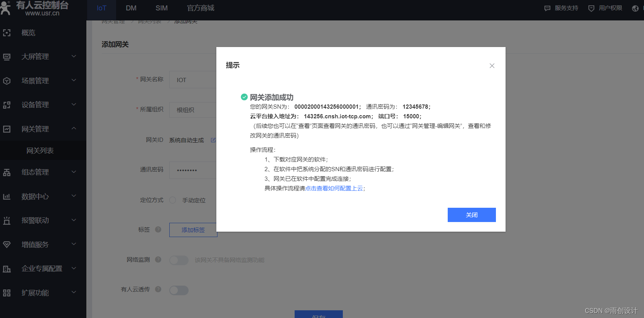This screenshot has height=318, width=644.
Task: Click the 系统自动生成 text
Action: (x=186, y=140)
